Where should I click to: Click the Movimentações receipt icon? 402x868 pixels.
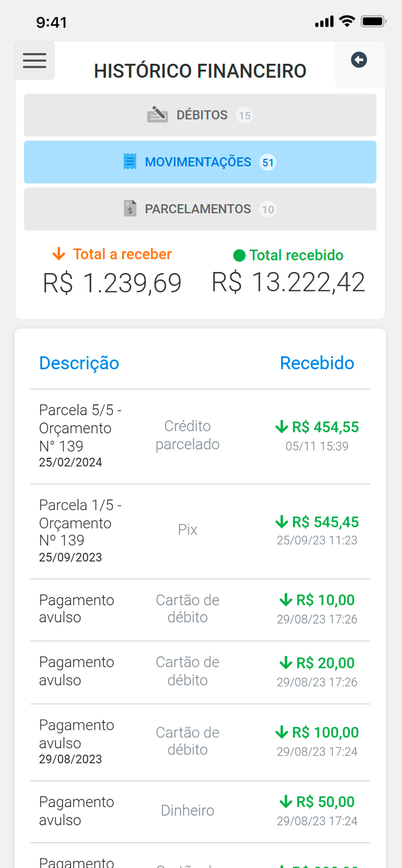(x=130, y=161)
